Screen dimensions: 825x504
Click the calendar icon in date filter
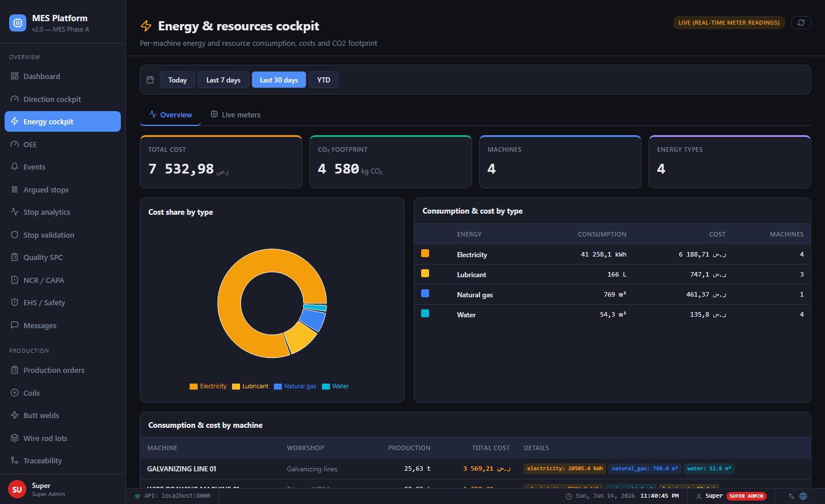(x=150, y=80)
